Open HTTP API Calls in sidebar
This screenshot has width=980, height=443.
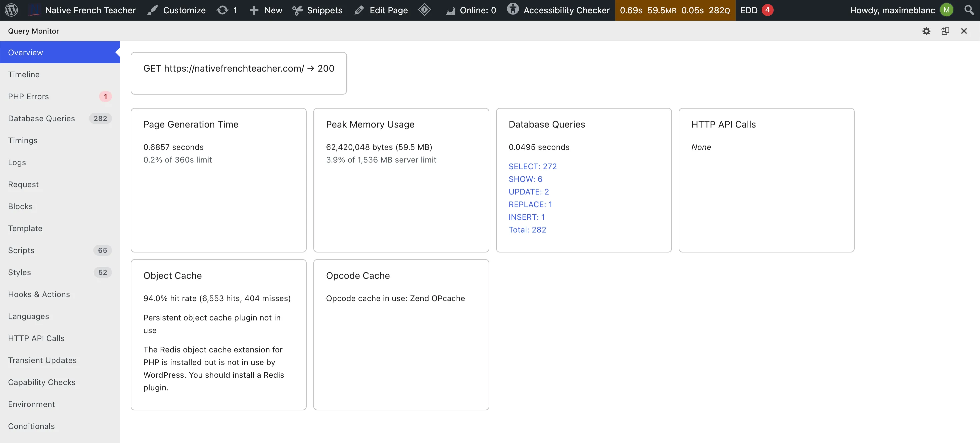(x=60, y=338)
